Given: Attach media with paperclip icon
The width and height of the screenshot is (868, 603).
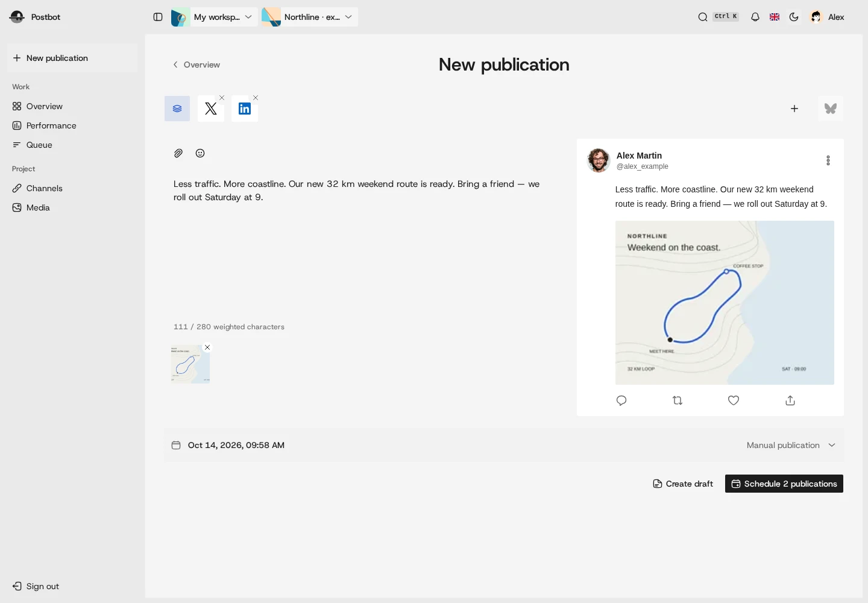Looking at the screenshot, I should point(178,153).
